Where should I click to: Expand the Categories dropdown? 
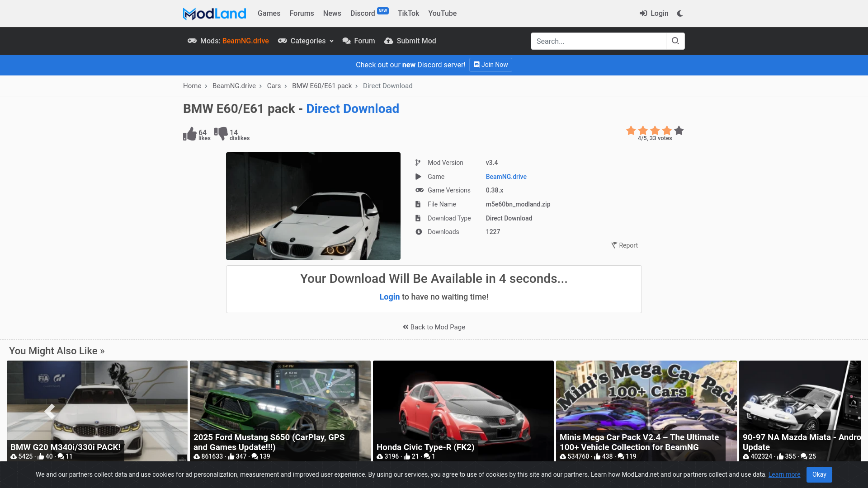click(306, 41)
